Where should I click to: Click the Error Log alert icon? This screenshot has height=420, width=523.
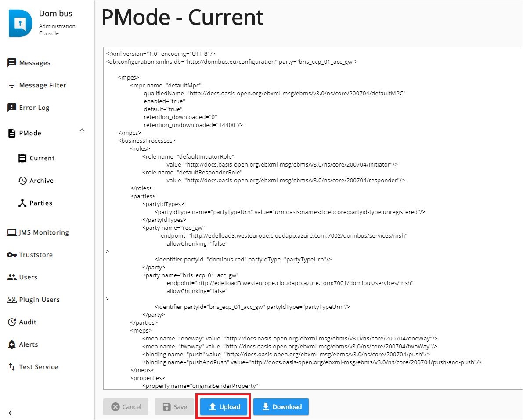click(12, 108)
